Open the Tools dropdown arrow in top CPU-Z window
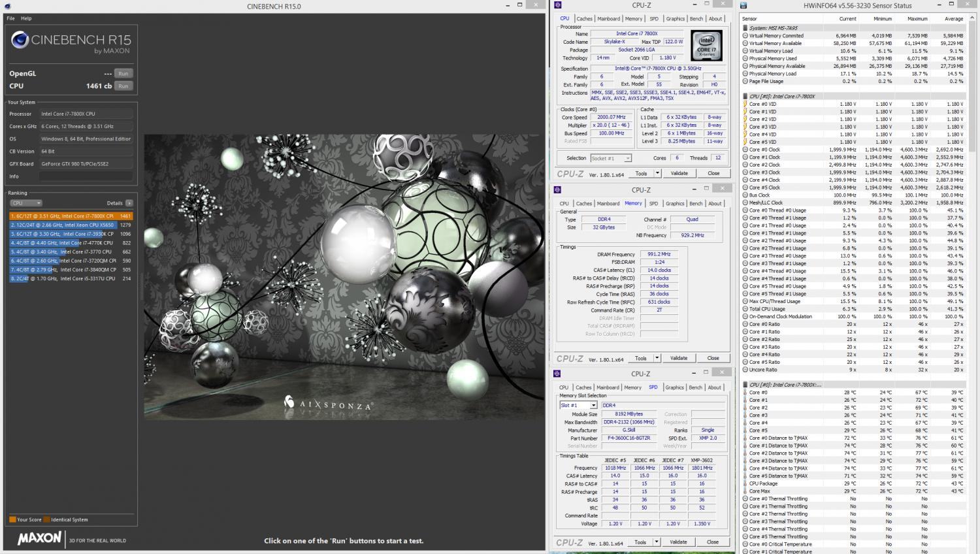Screen dimensions: 980x554 click(x=657, y=173)
